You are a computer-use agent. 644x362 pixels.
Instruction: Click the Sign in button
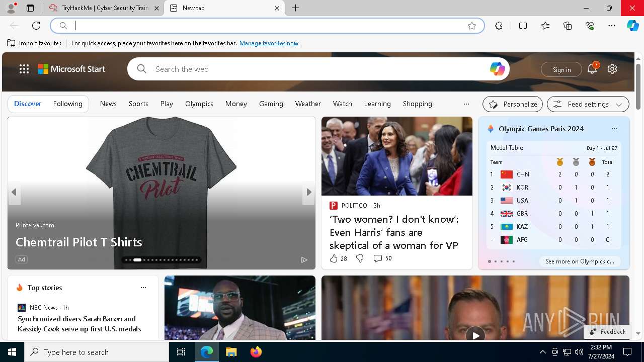coord(561,69)
